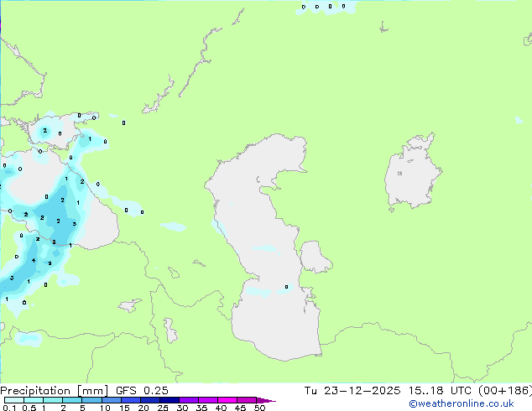Image resolution: width=532 pixels, height=411 pixels.
Task: Click the over-50 arrow tip of legend
Action: [x=266, y=401]
